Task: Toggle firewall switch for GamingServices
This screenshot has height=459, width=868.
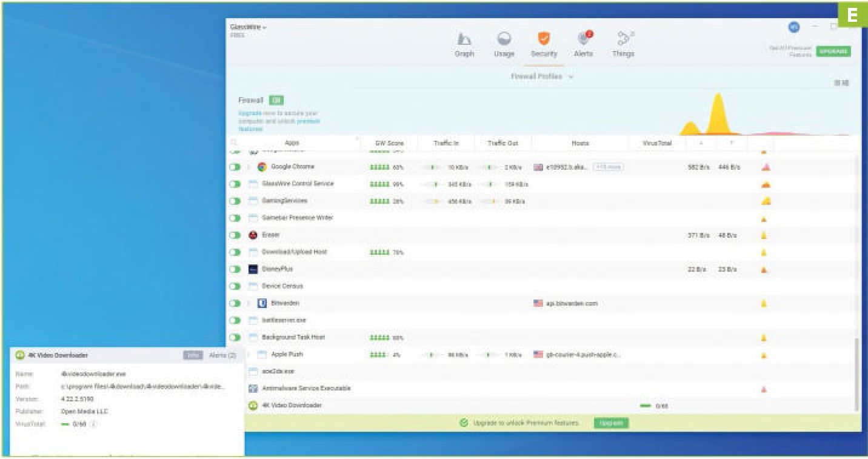Action: pos(235,201)
